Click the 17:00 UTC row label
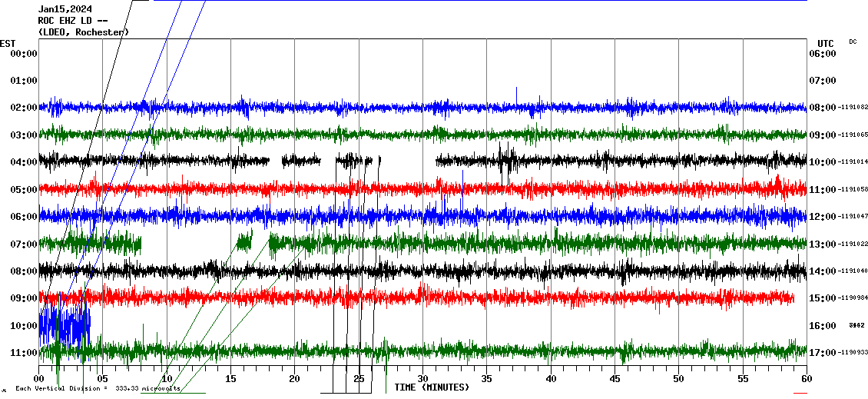The height and width of the screenshot is (399, 868). click(x=822, y=353)
